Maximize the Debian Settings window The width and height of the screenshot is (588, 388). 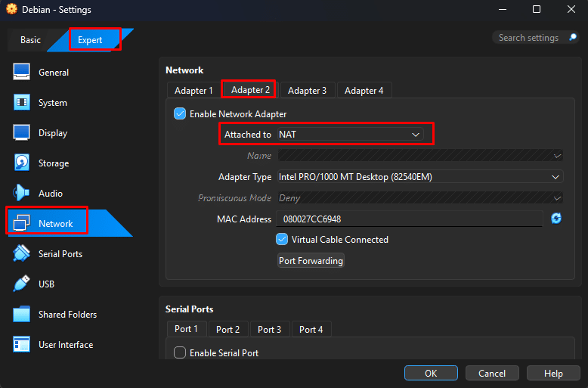(537, 9)
